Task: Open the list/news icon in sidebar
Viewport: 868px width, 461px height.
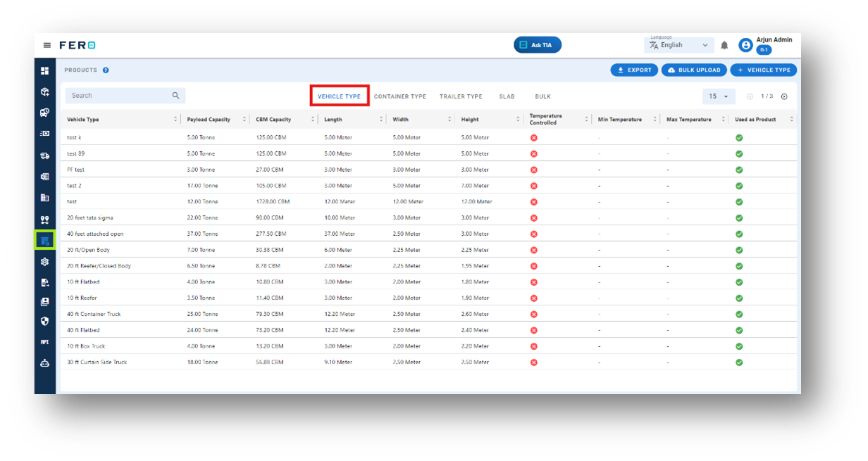Action: [x=45, y=177]
